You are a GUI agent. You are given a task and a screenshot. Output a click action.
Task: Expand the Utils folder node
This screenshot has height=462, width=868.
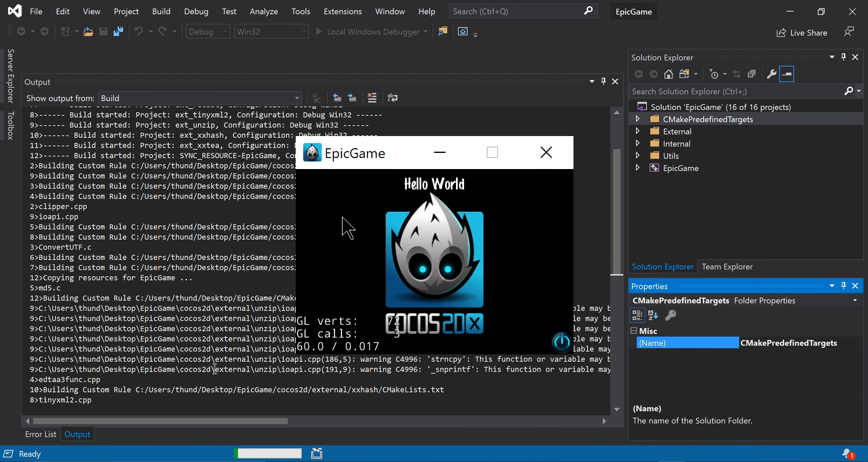[x=638, y=156]
